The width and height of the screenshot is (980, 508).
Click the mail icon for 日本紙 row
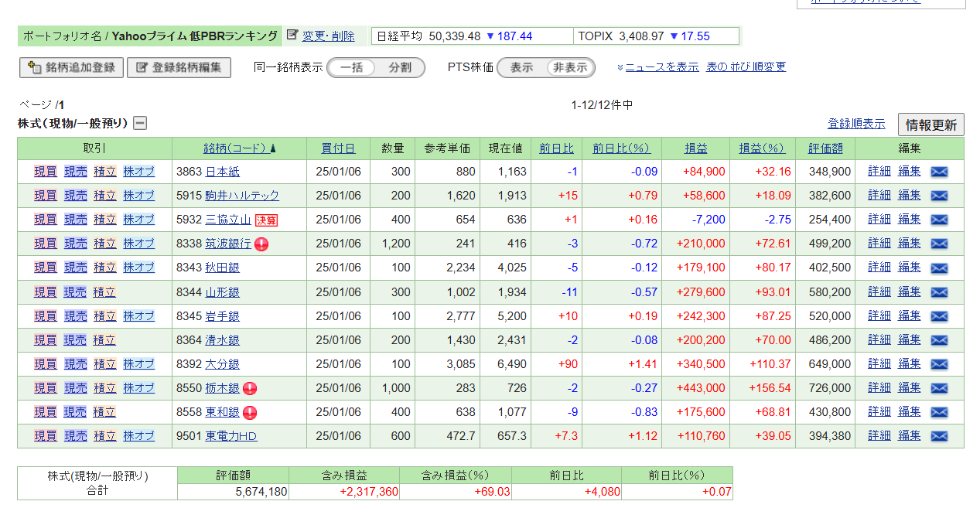click(939, 172)
